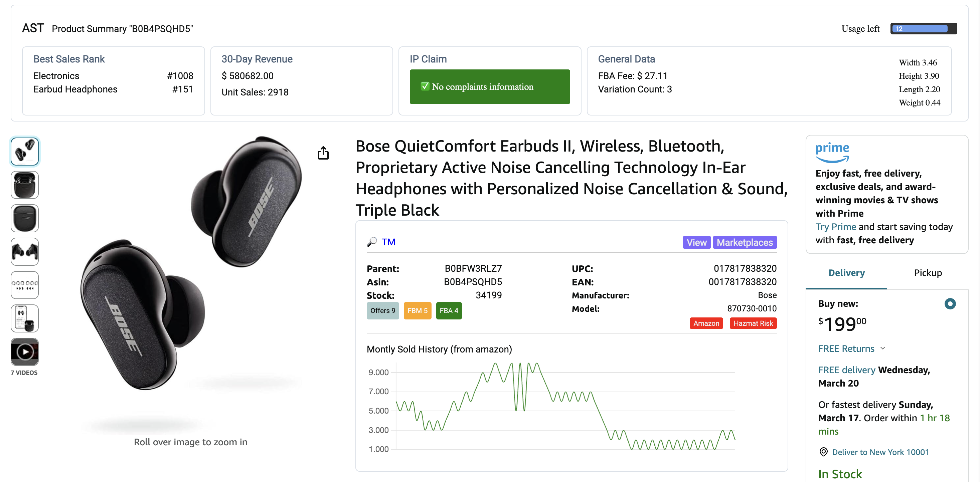The width and height of the screenshot is (980, 482).
Task: Click the ASIN value B0B4PSQHD5
Action: pos(473,282)
